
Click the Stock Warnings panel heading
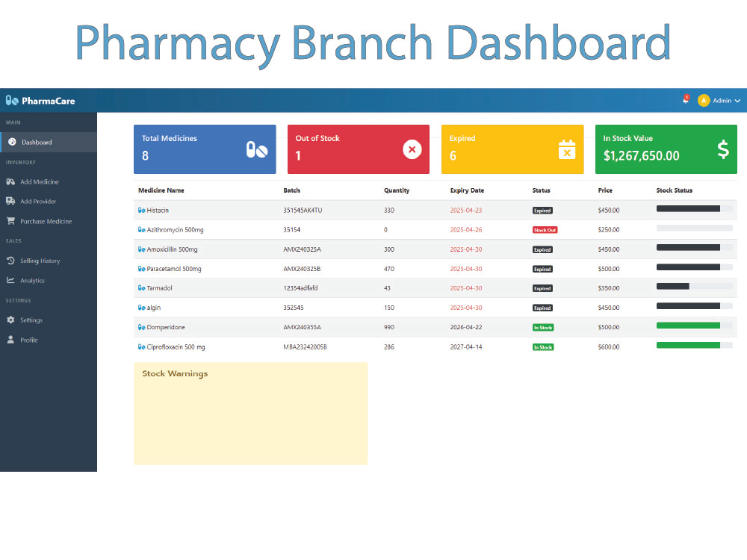click(175, 374)
